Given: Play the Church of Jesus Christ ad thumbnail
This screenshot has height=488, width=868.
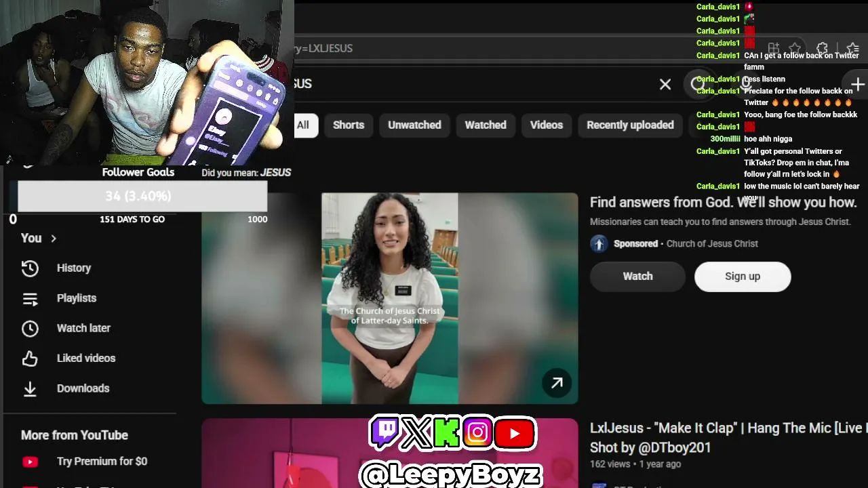Looking at the screenshot, I should coord(390,298).
